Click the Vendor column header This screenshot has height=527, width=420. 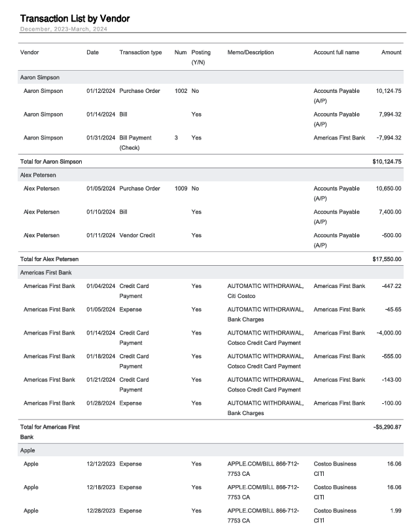(29, 52)
